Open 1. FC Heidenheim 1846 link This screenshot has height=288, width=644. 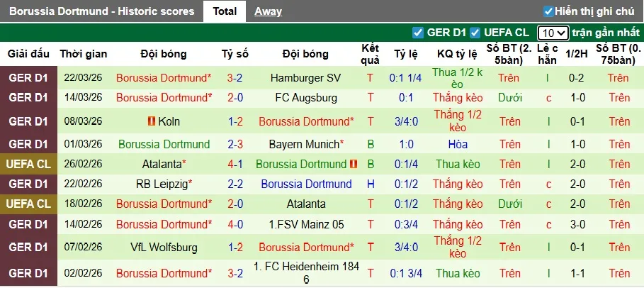click(305, 273)
